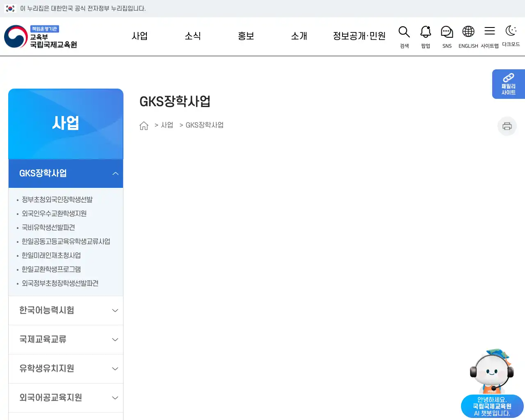Open the family site (패밀리 사이트) link button
Image resolution: width=525 pixels, height=420 pixels.
(x=509, y=84)
